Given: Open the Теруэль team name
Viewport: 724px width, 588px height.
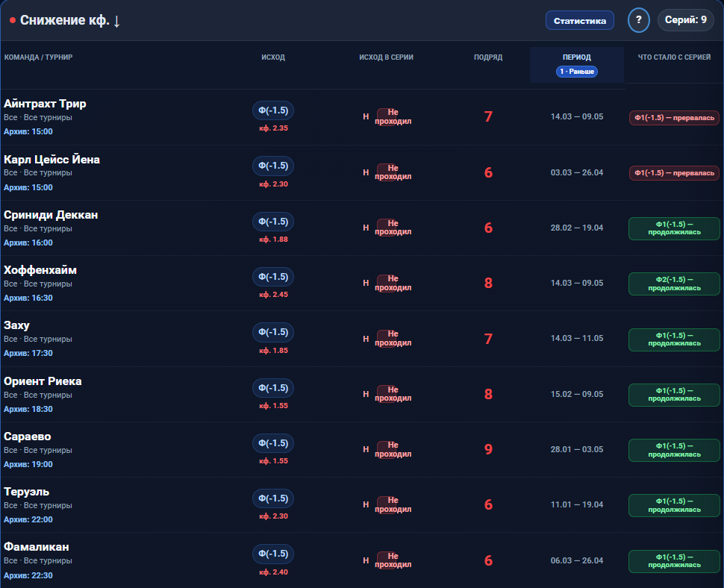Looking at the screenshot, I should (26, 492).
